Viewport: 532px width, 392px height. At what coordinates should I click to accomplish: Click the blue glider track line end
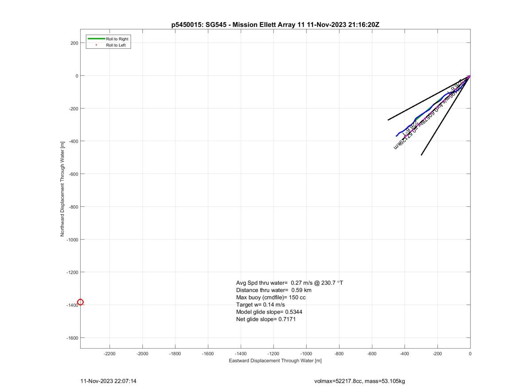pos(397,136)
